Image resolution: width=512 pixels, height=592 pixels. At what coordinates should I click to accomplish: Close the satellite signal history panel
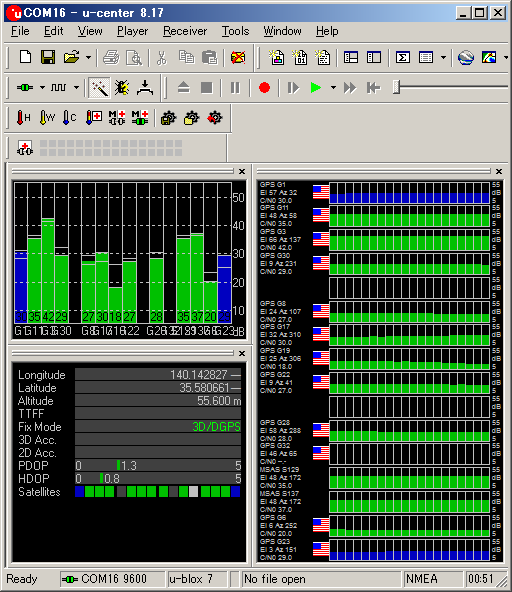pos(499,171)
